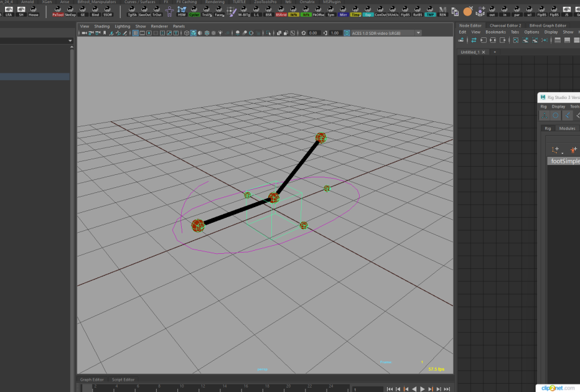Click the Exp shelf icon
The image size is (580, 392).
[368, 11]
